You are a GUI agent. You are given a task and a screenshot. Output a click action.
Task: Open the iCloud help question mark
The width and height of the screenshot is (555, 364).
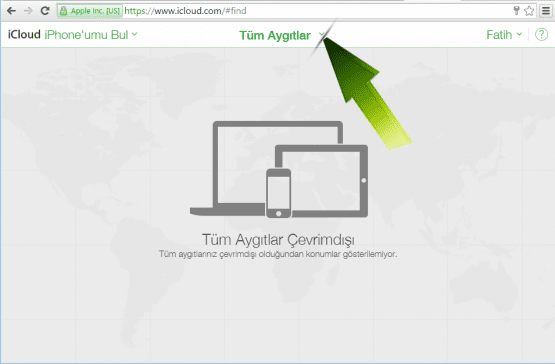tap(541, 35)
